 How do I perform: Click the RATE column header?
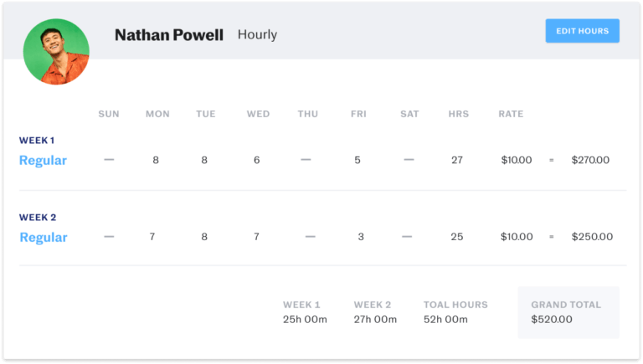click(x=511, y=114)
